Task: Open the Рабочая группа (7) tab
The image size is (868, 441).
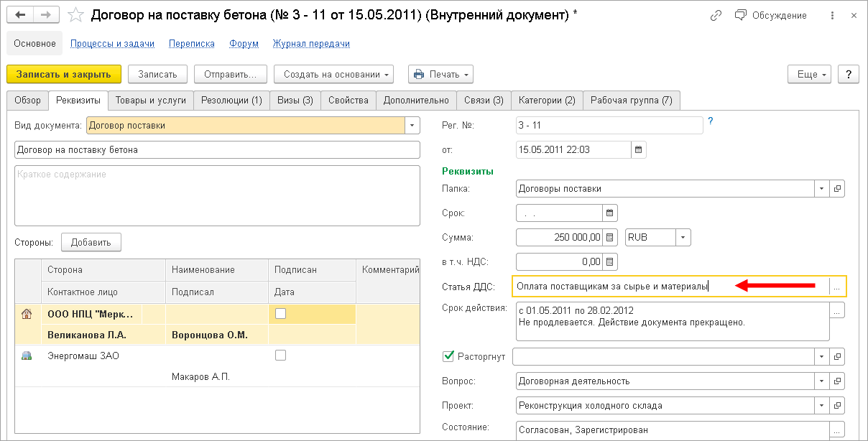Action: tap(632, 100)
